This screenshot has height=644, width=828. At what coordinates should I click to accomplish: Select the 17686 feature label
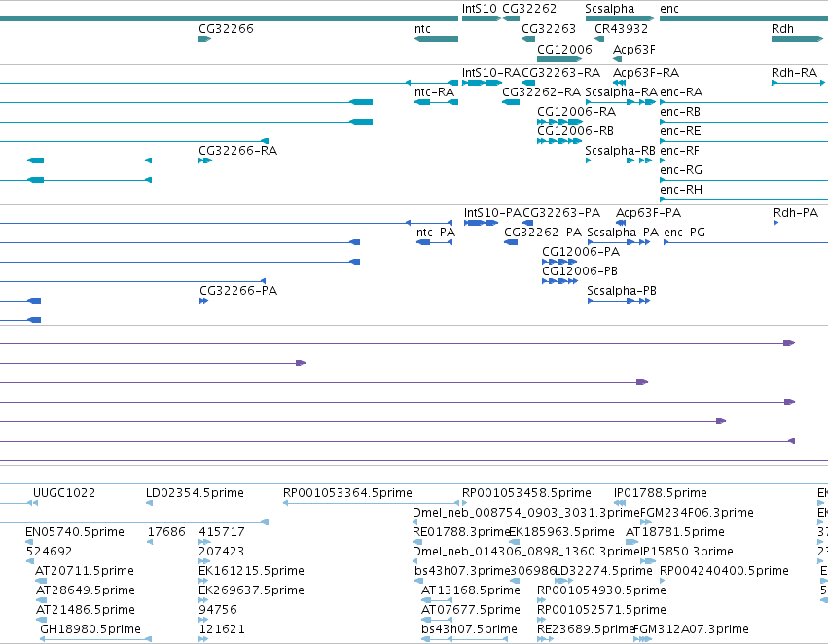[166, 533]
